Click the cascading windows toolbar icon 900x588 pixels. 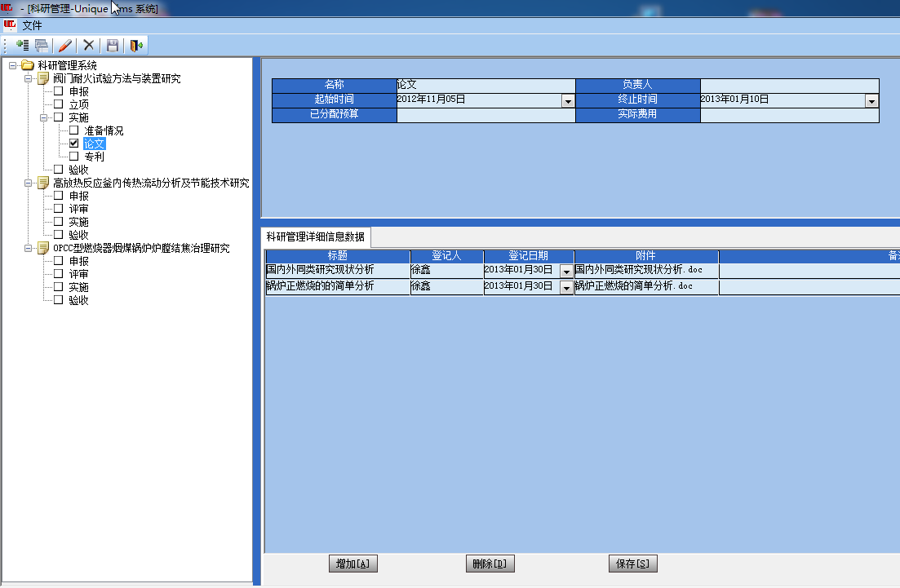(x=41, y=46)
